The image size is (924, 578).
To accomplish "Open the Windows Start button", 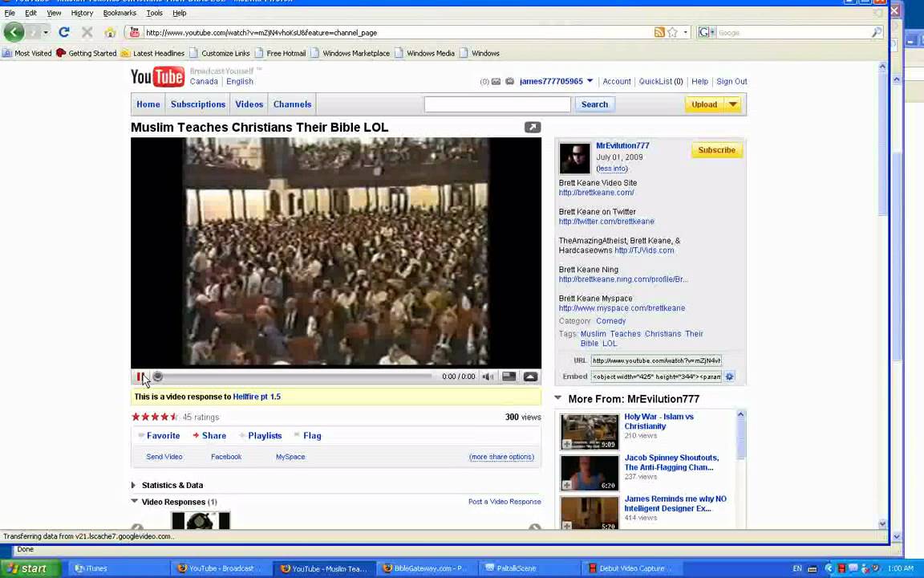I will click(30, 568).
